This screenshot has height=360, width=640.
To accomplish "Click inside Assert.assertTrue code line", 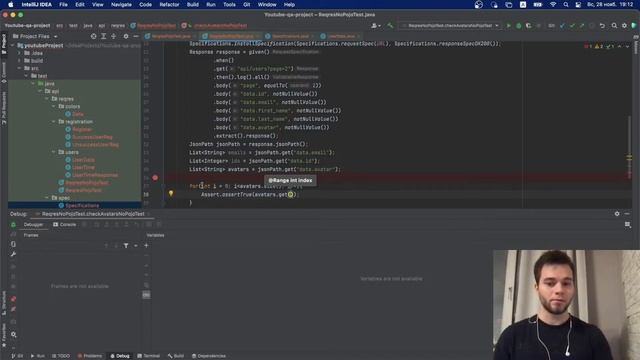I will point(250,195).
